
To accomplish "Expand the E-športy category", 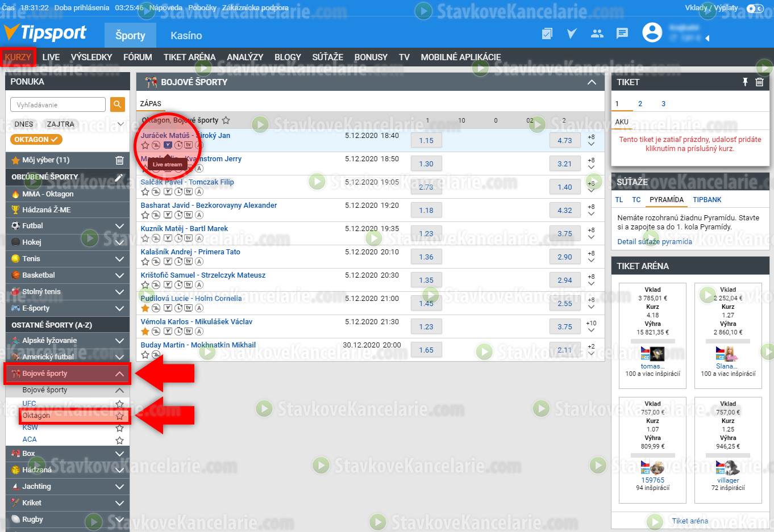I will (119, 308).
